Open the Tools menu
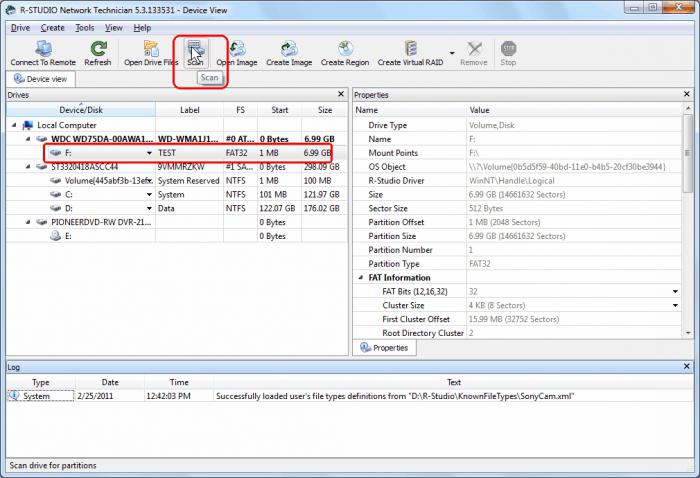Screen dimensions: 700x478 [x=84, y=28]
